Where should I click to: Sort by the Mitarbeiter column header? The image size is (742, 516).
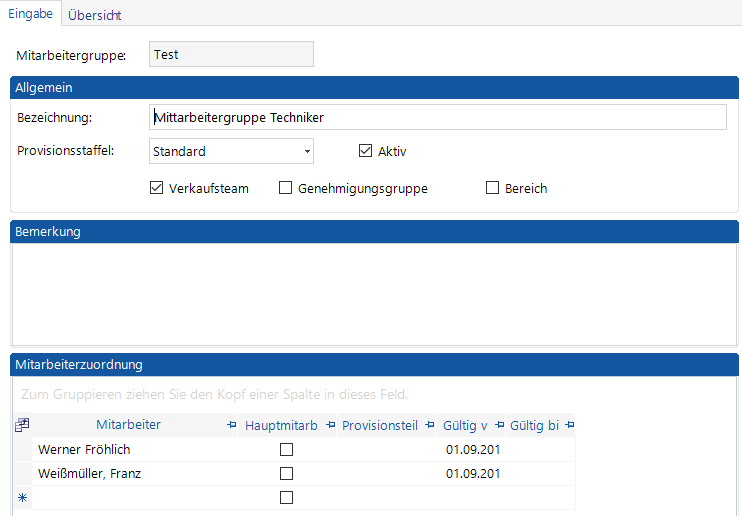[128, 426]
